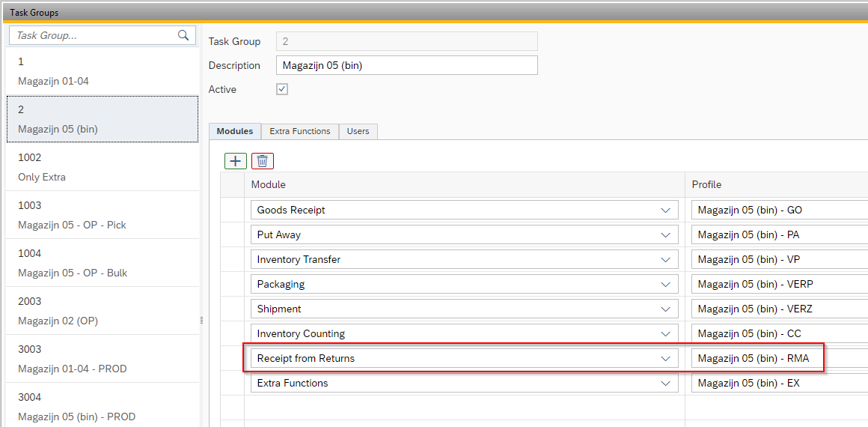Focus the Task Group search box
Viewport: 868px width, 427px height.
[94, 35]
